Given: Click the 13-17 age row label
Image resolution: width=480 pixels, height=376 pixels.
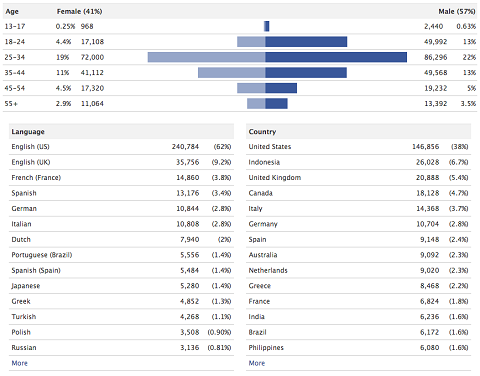Looking at the screenshot, I should click(15, 26).
